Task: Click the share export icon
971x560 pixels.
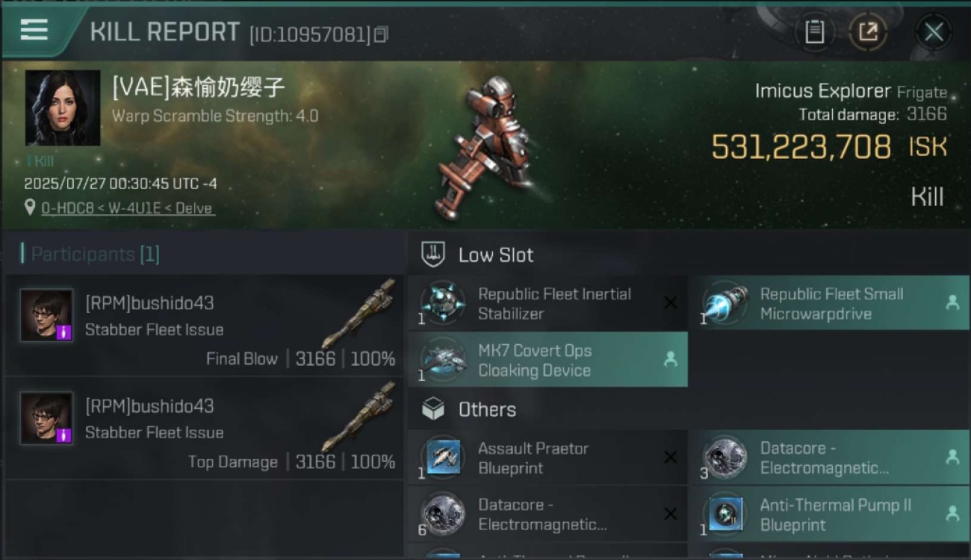Action: click(x=868, y=32)
